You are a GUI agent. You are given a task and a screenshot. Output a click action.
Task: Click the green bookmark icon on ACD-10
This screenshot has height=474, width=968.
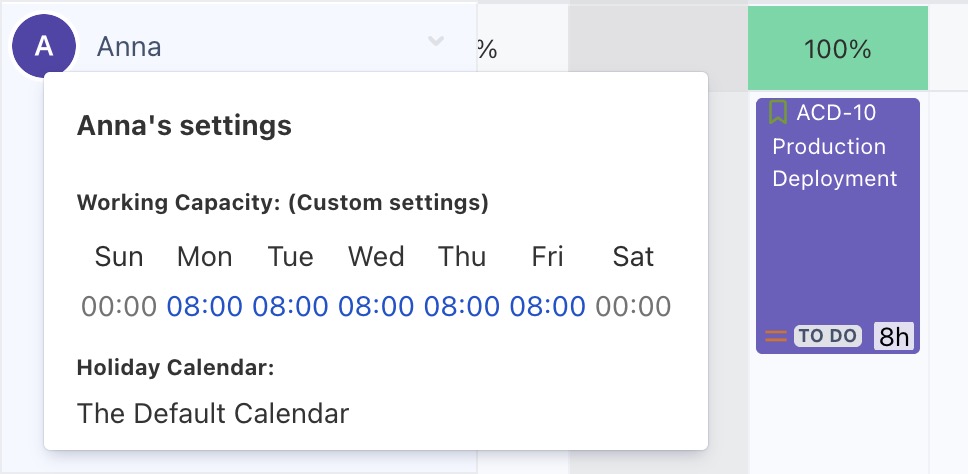pos(778,112)
